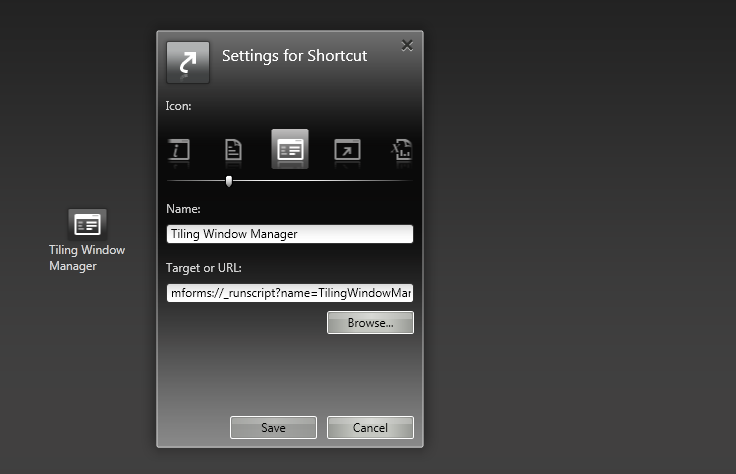The height and width of the screenshot is (474, 736).
Task: Choose the document page icon
Action: click(233, 151)
